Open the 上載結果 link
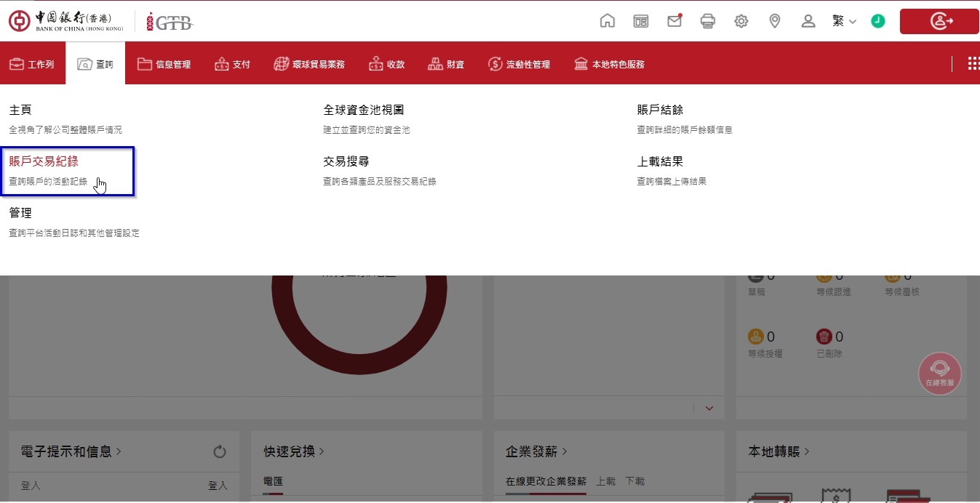This screenshot has width=980, height=503. pos(660,161)
